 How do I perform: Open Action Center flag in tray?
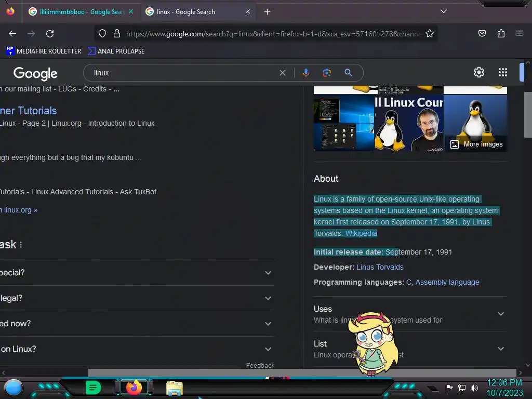coord(449,388)
